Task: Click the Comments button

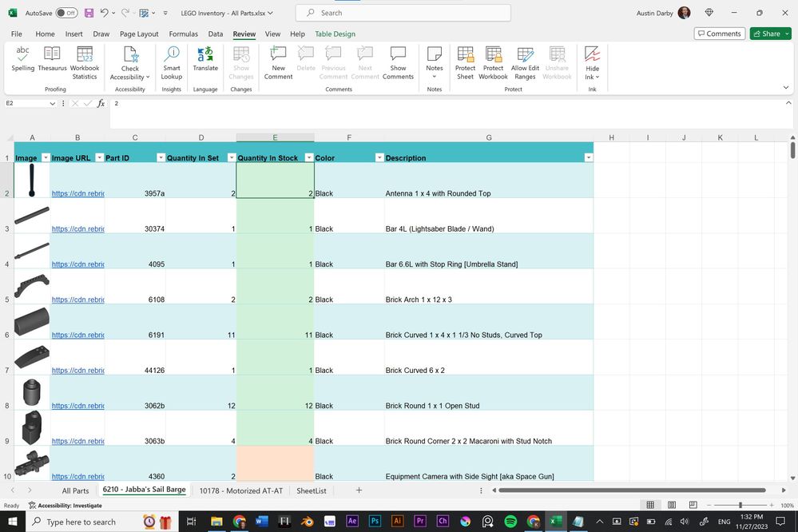Action: [720, 34]
